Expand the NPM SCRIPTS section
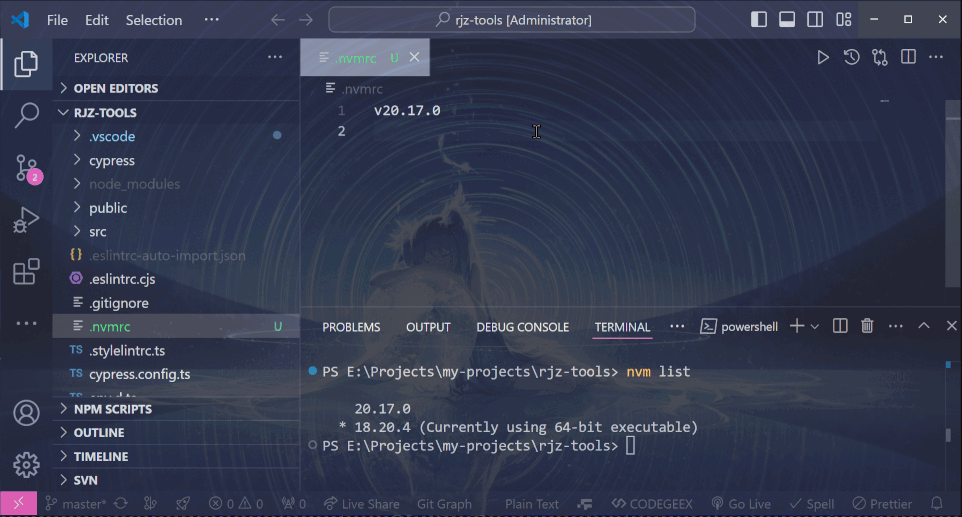962x517 pixels. pyautogui.click(x=176, y=409)
